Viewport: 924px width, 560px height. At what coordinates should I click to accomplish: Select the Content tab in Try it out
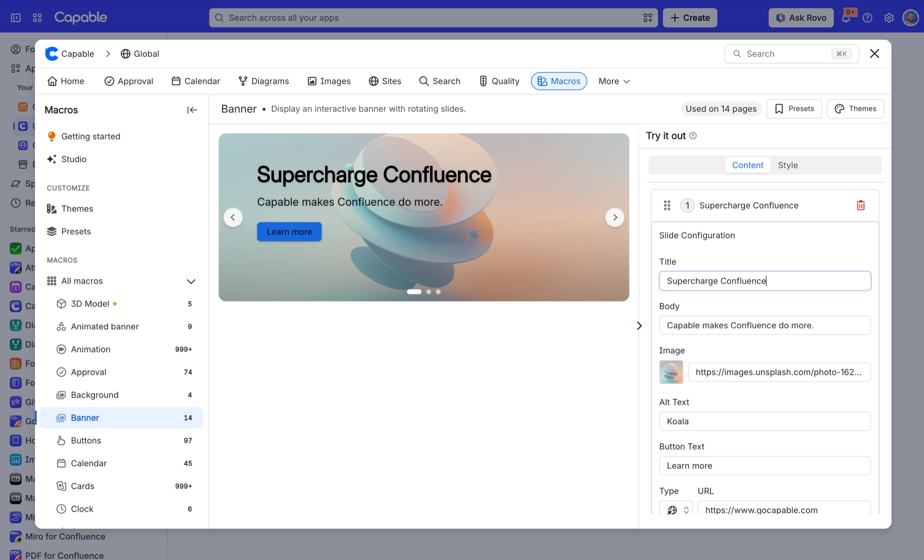coord(748,165)
